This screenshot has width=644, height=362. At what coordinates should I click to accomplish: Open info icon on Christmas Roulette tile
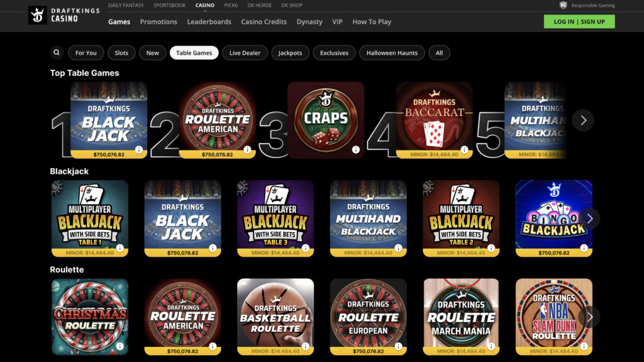tap(120, 346)
